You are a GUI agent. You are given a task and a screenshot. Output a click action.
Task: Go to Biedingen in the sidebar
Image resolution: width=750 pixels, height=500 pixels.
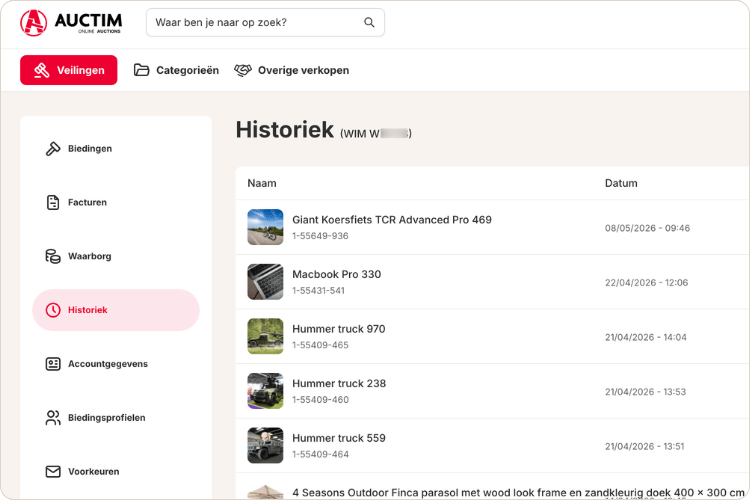[116, 149]
